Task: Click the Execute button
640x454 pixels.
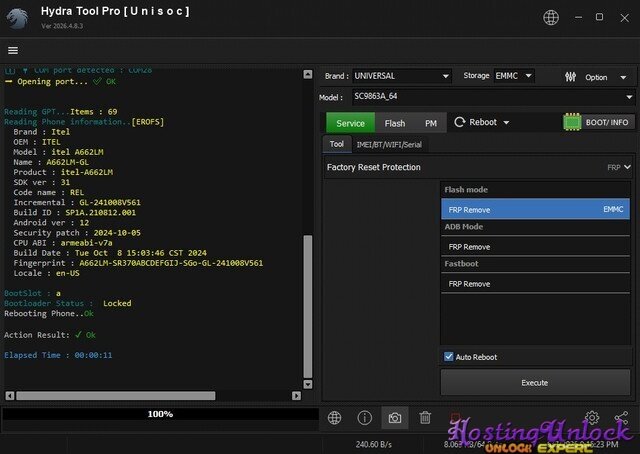Action: (x=535, y=383)
